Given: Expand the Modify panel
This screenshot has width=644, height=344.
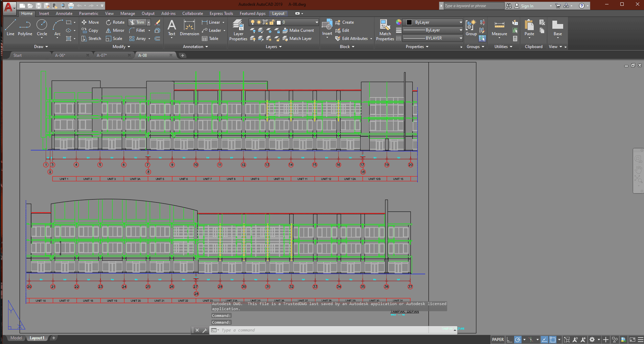Looking at the screenshot, I should (121, 47).
